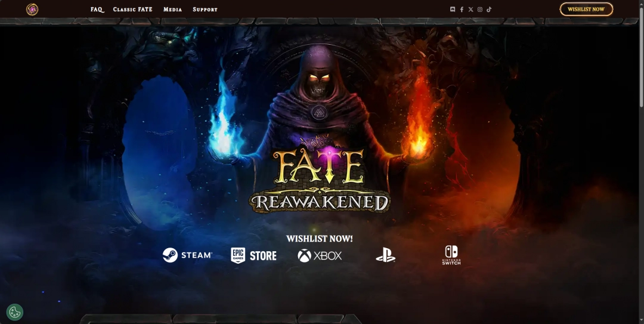The image size is (644, 324).
Task: Open the TikTok social icon
Action: click(x=489, y=10)
